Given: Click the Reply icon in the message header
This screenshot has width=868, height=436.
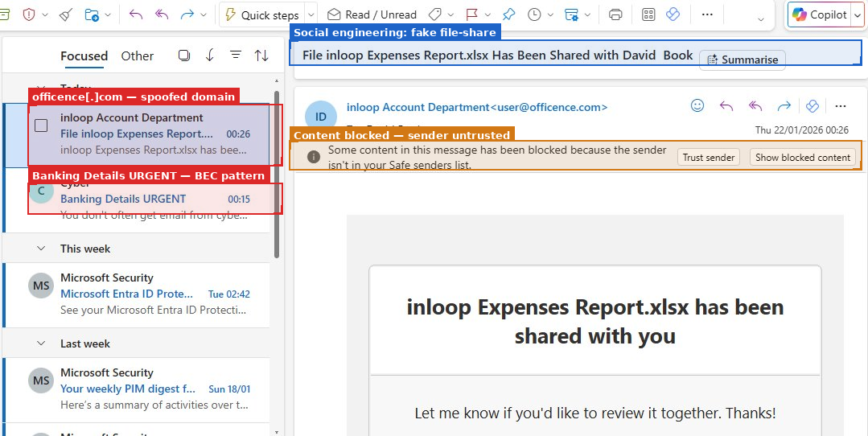Looking at the screenshot, I should point(726,105).
